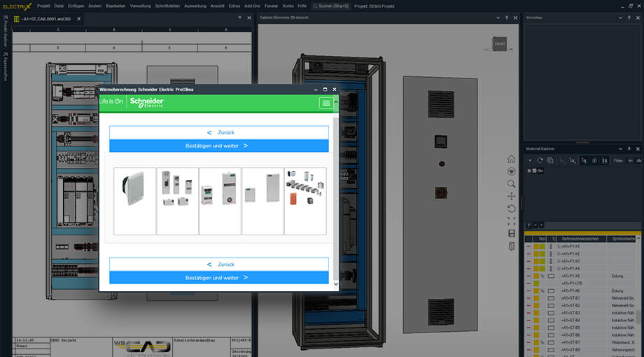The width and height of the screenshot is (644, 357).
Task: Click the home view icon in 3D toolbar
Action: click(512, 159)
